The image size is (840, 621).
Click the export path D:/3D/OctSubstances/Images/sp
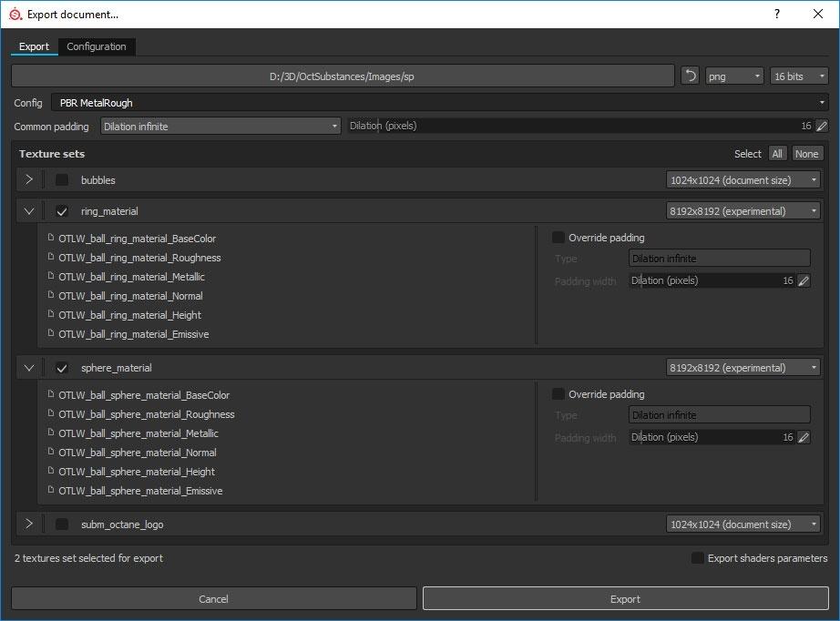point(343,76)
